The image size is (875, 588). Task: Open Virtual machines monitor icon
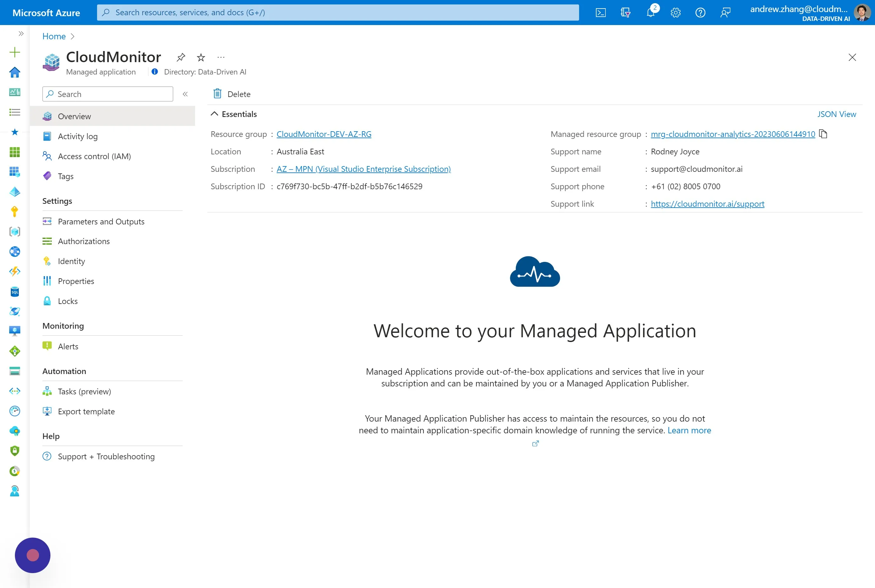coord(15,331)
